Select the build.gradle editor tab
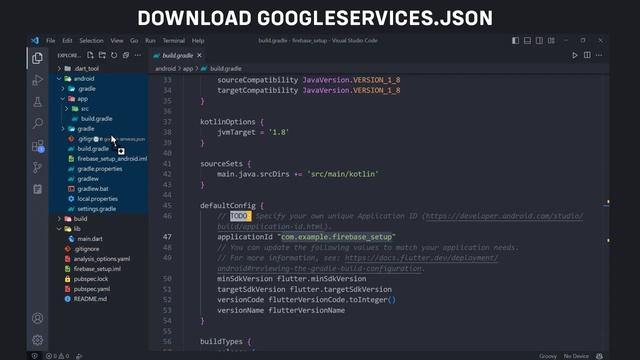This screenshot has height=360, width=640. click(177, 55)
